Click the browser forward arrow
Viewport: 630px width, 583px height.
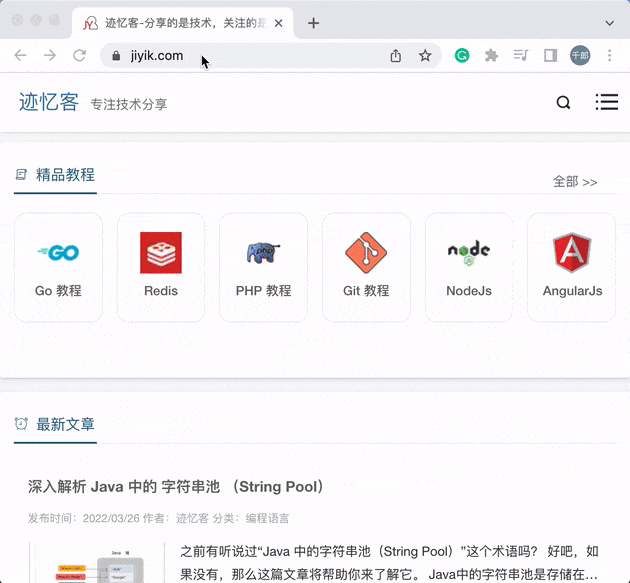click(50, 55)
